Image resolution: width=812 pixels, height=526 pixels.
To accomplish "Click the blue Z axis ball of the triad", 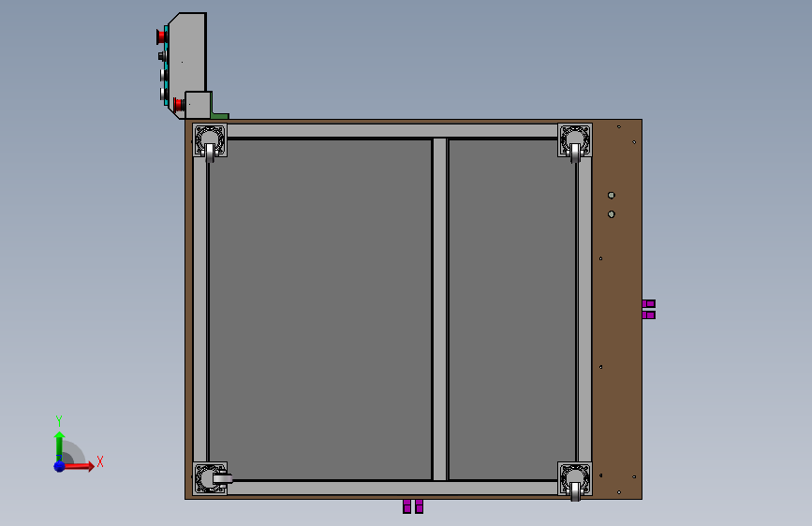I will pos(60,466).
